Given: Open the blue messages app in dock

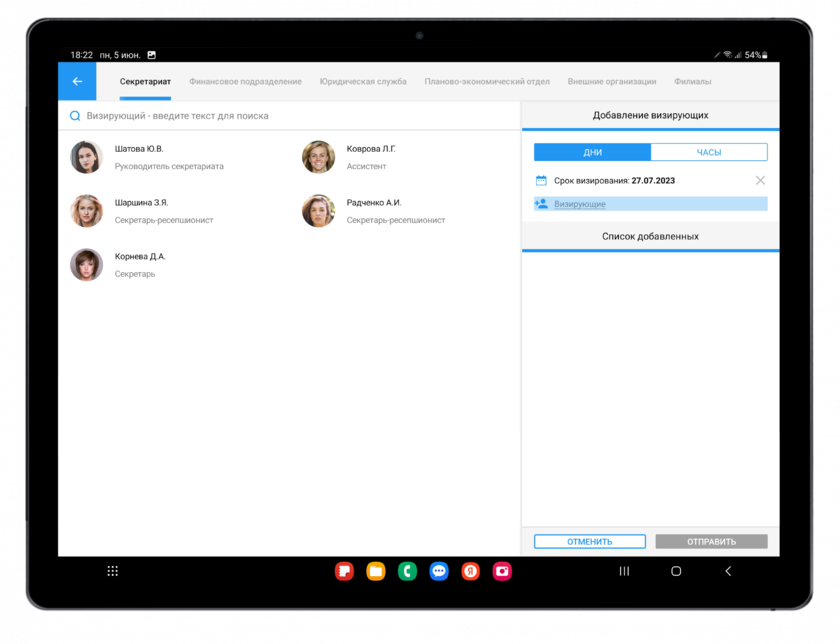Looking at the screenshot, I should point(439,571).
